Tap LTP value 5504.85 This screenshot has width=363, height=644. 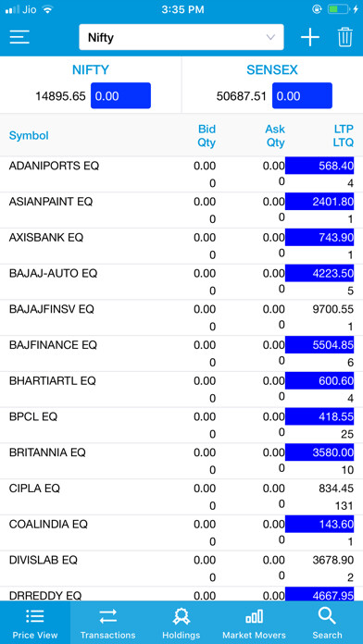point(319,345)
